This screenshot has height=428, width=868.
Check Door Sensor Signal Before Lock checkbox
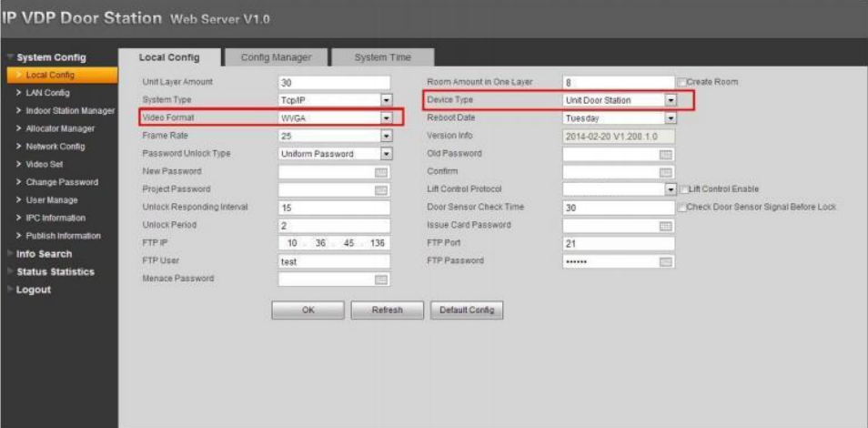[x=682, y=207]
